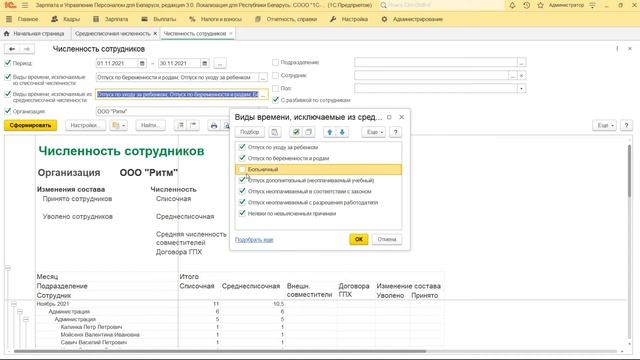Open favorites star icon
640x360 pixels.
pos(540,5)
